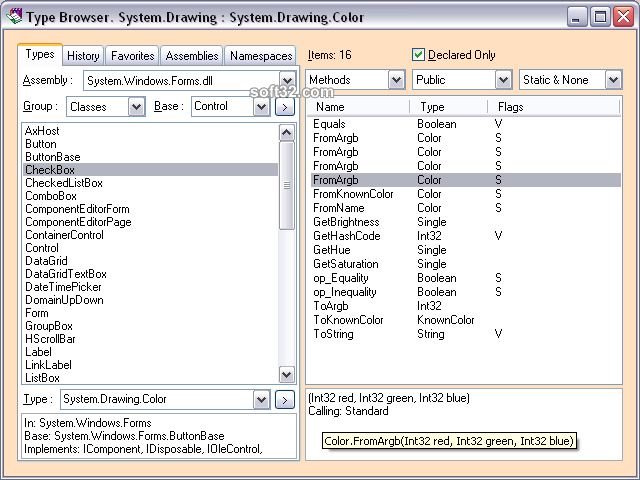Switch to the Namespaces tab
640x480 pixels.
[261, 56]
